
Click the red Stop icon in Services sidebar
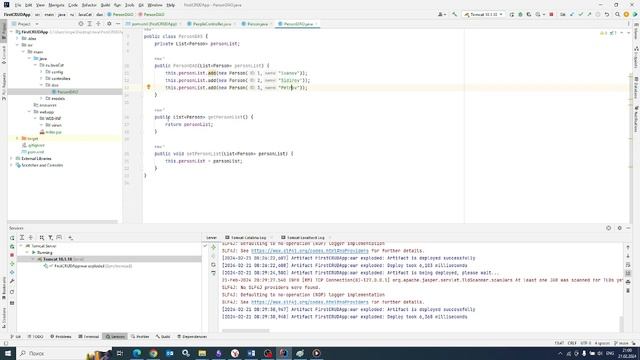coord(12,255)
